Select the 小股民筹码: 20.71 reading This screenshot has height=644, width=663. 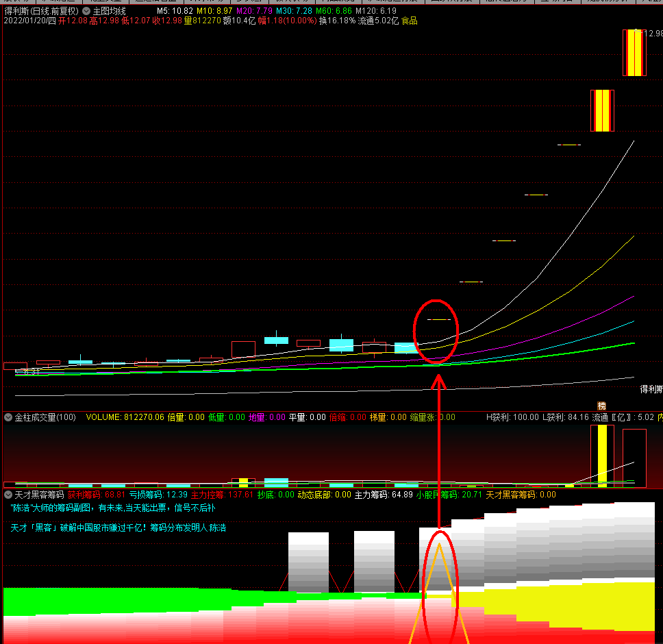[449, 495]
